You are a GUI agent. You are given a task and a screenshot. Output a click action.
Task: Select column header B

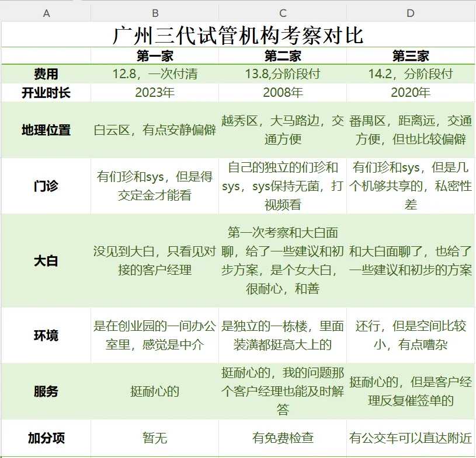click(155, 11)
